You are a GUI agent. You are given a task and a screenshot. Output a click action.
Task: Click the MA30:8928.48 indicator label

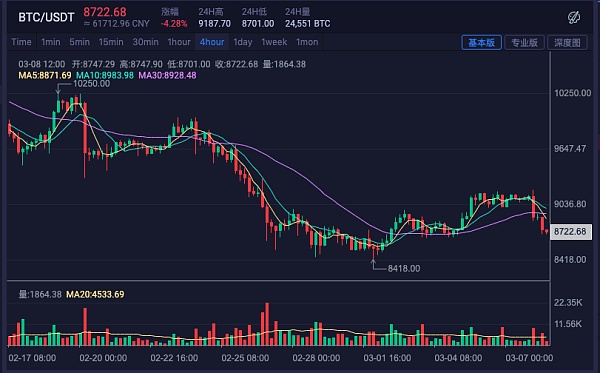pyautogui.click(x=167, y=75)
